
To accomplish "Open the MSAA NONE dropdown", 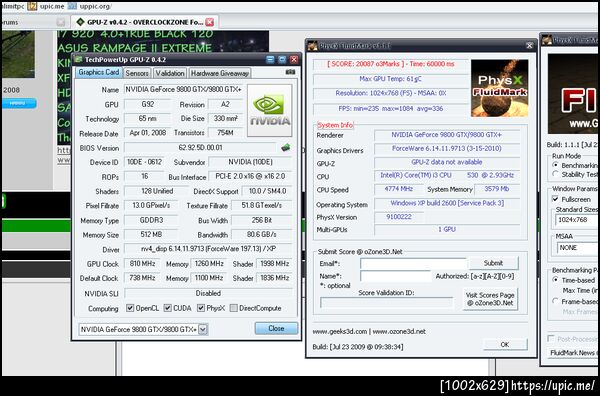I will (x=577, y=248).
